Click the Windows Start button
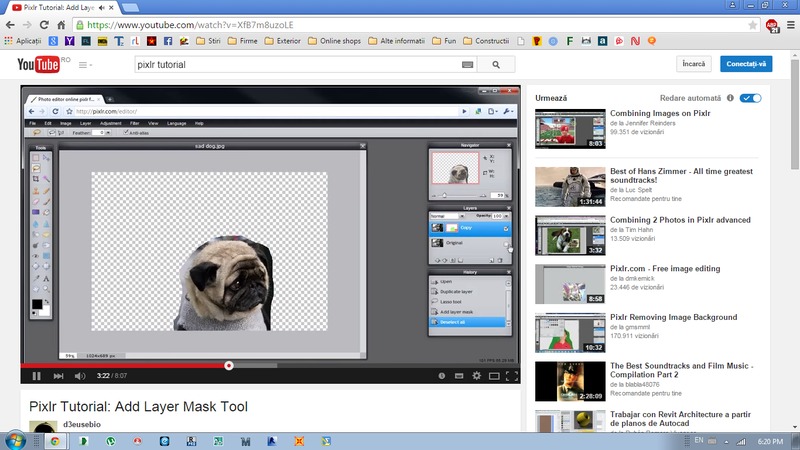Screen dimensions: 800x450 [15, 441]
